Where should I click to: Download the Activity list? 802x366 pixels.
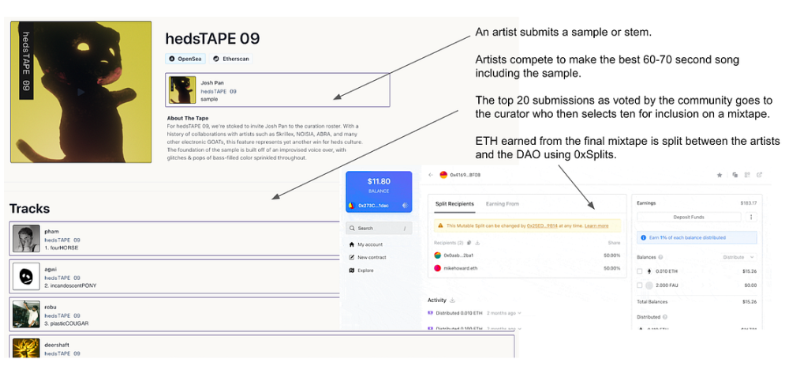point(452,300)
